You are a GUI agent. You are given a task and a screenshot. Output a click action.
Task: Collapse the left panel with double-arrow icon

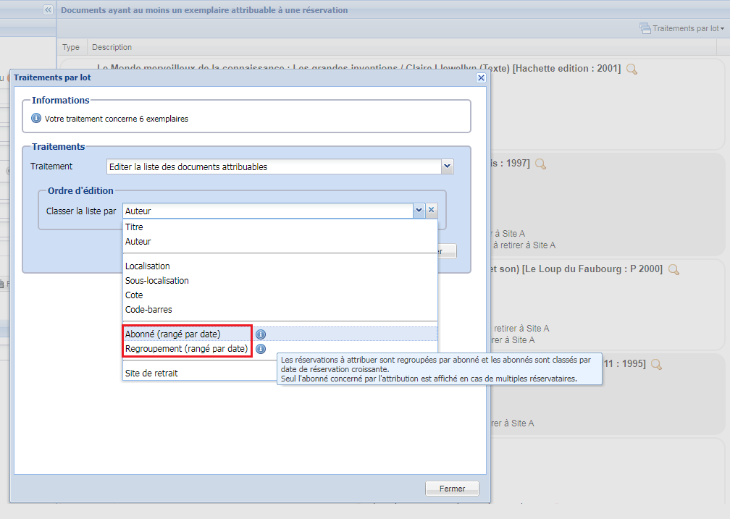[x=48, y=9]
